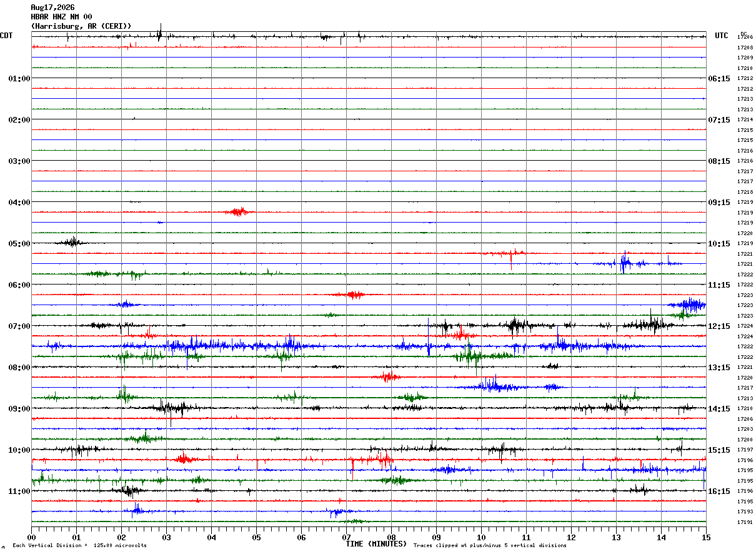Click the 15 minute axis tick label
Image resolution: width=756 pixels, height=554 pixels.
click(706, 537)
